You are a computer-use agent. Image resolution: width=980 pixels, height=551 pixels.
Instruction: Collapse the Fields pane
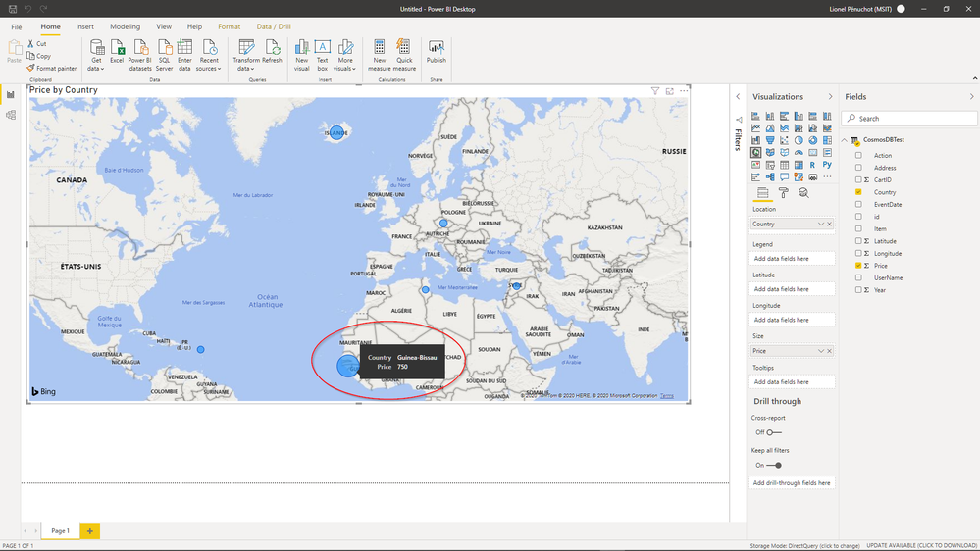(971, 97)
